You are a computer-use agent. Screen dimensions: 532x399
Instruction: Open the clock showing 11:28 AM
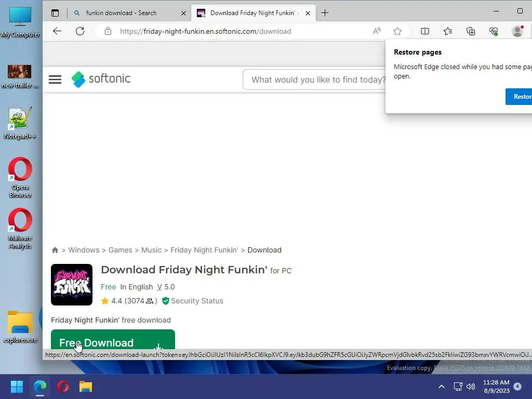[x=496, y=387]
